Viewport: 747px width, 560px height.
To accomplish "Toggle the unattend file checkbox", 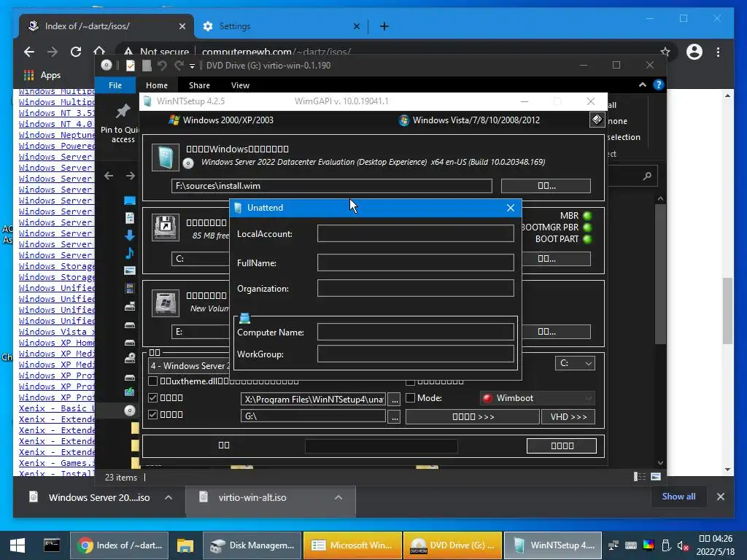I will pyautogui.click(x=153, y=397).
